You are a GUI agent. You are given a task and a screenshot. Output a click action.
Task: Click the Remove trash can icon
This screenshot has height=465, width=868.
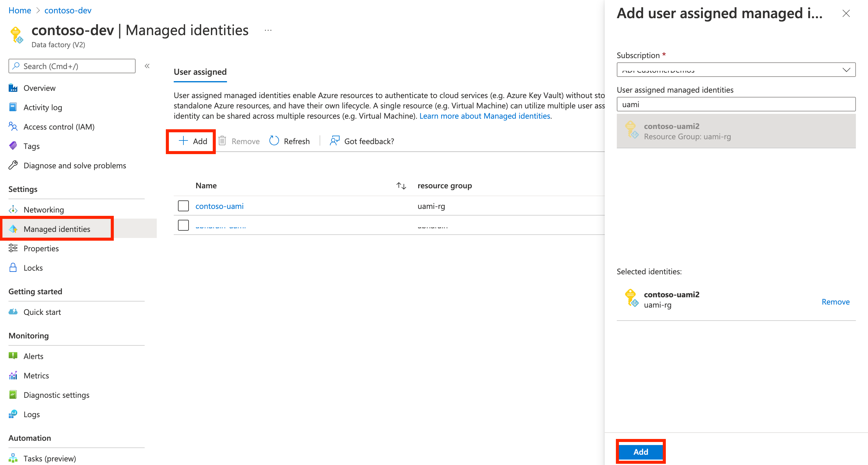(222, 141)
